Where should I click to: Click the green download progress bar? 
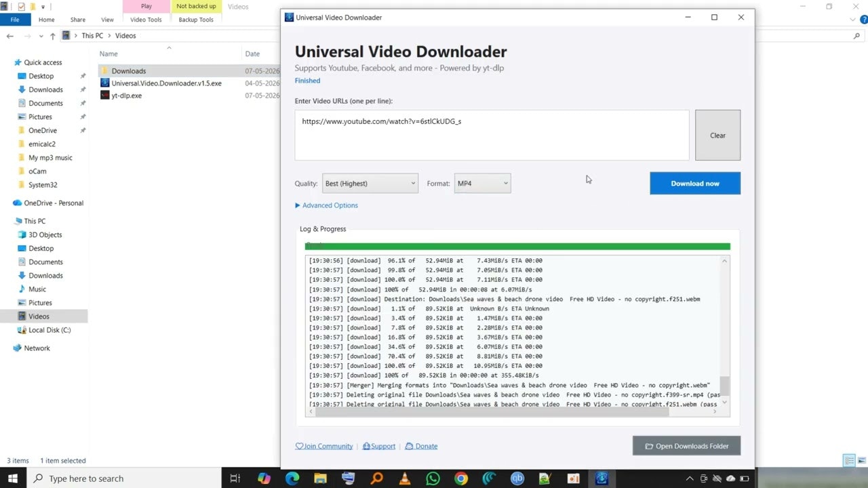point(517,247)
